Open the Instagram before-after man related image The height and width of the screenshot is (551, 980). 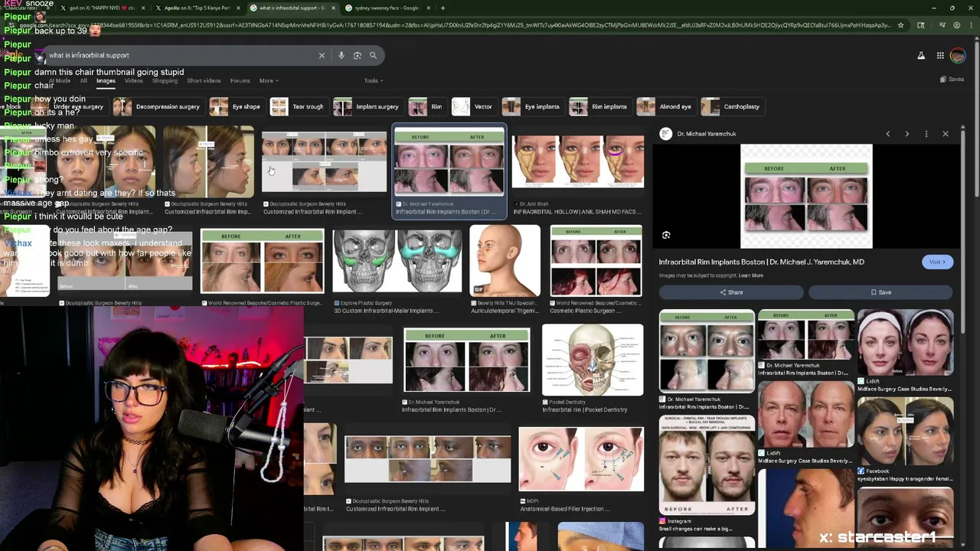pyautogui.click(x=706, y=465)
